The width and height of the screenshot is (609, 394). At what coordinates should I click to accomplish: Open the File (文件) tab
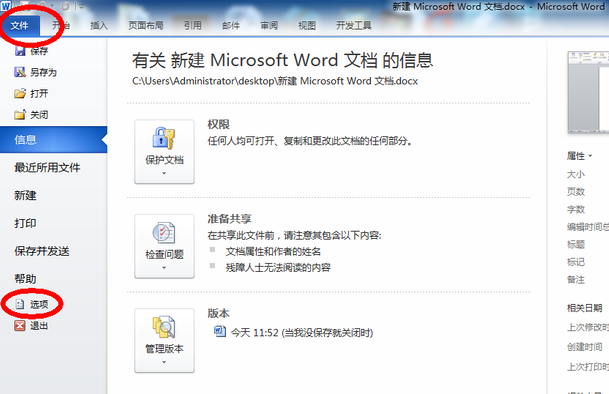(19, 26)
